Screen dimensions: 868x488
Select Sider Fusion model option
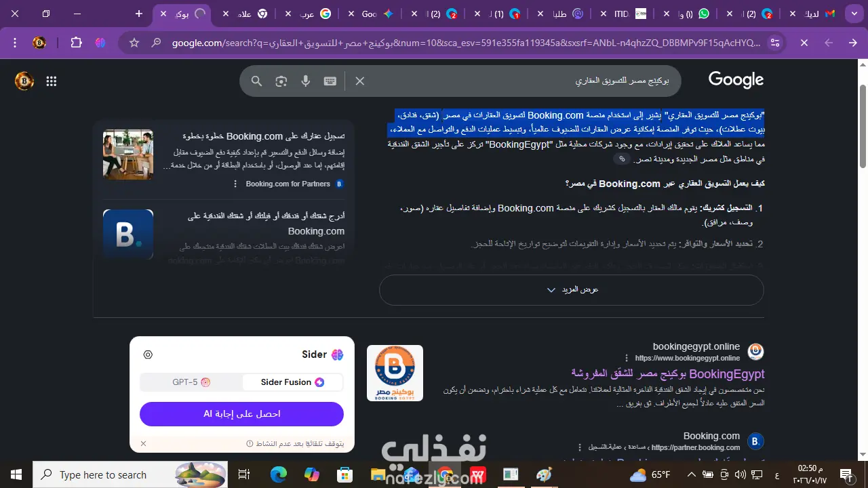pyautogui.click(x=292, y=382)
